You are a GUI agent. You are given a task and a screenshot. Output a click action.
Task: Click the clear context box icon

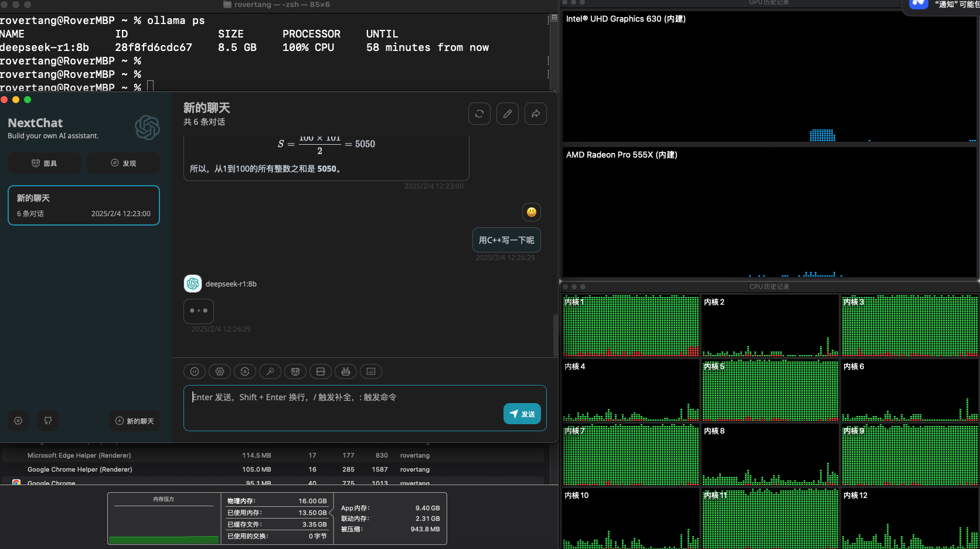(320, 371)
